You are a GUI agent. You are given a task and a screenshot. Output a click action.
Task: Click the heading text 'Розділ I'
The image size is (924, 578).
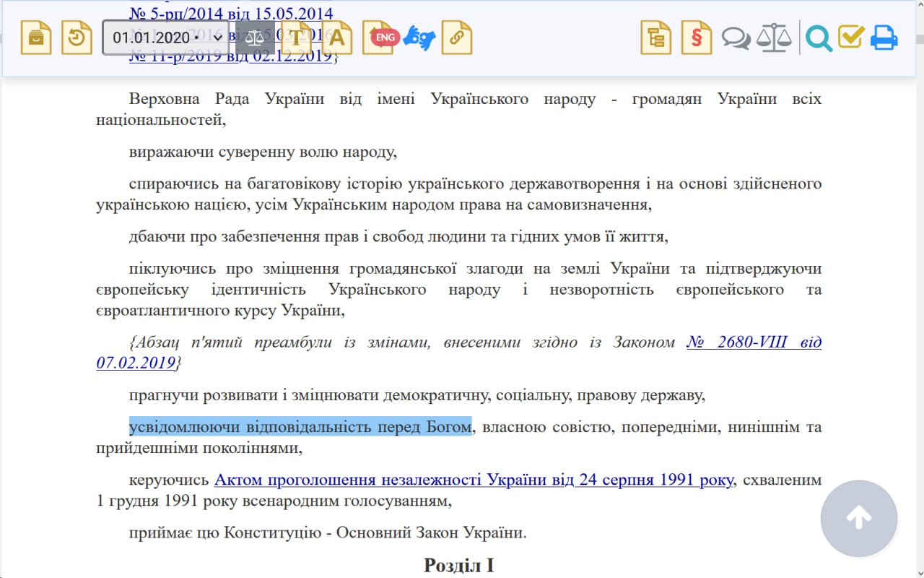[x=459, y=565]
